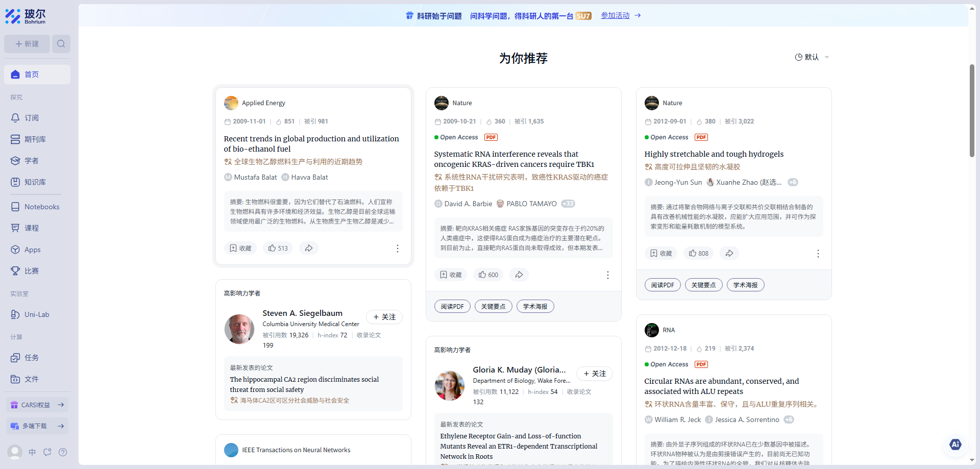Open the feedback chat icon in sidebar
Image resolution: width=980 pixels, height=469 pixels.
(47, 452)
